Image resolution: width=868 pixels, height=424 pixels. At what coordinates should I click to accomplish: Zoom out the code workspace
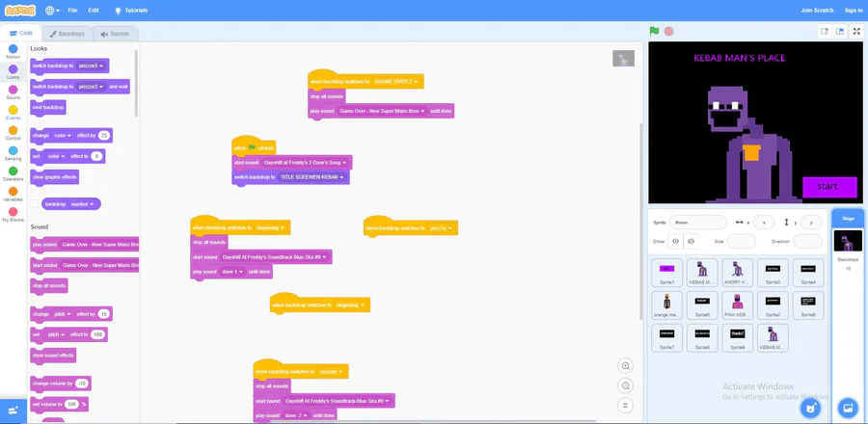click(626, 385)
